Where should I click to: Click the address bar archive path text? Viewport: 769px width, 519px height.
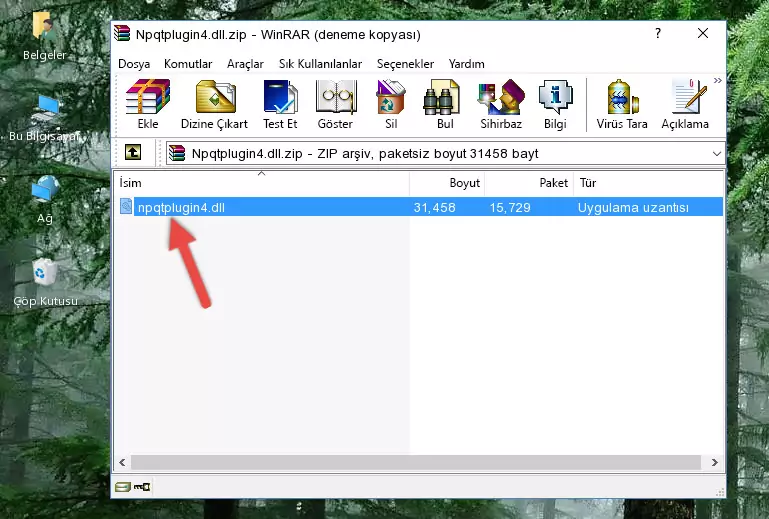point(365,154)
